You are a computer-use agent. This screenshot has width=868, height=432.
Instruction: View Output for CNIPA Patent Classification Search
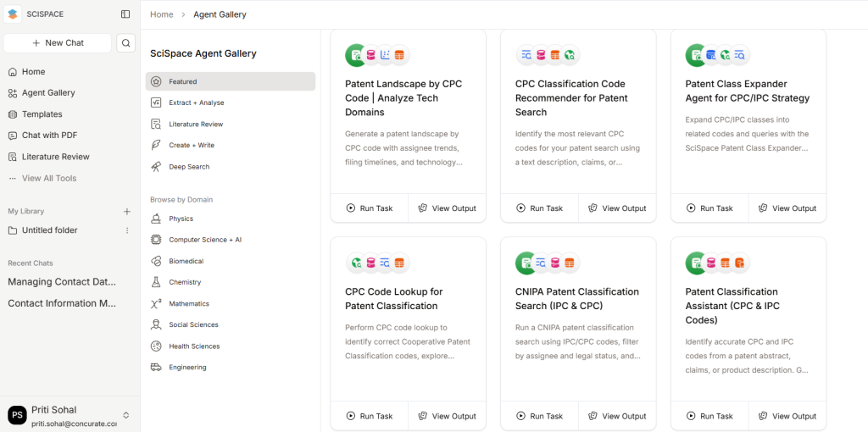tap(617, 417)
